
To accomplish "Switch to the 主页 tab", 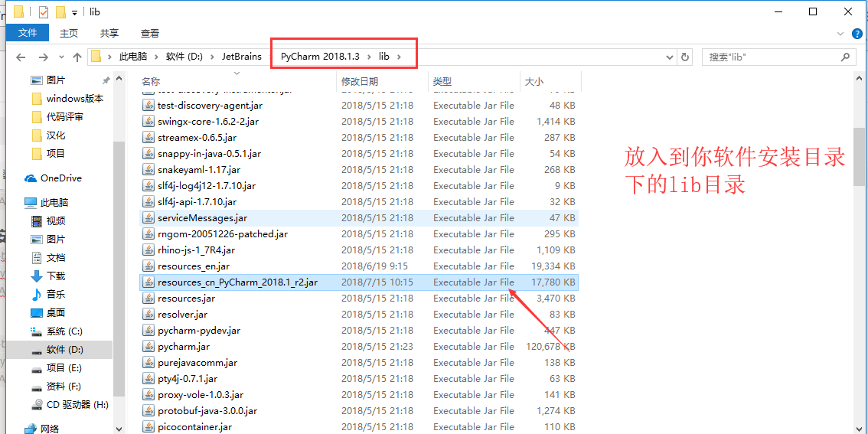I will pos(69,33).
